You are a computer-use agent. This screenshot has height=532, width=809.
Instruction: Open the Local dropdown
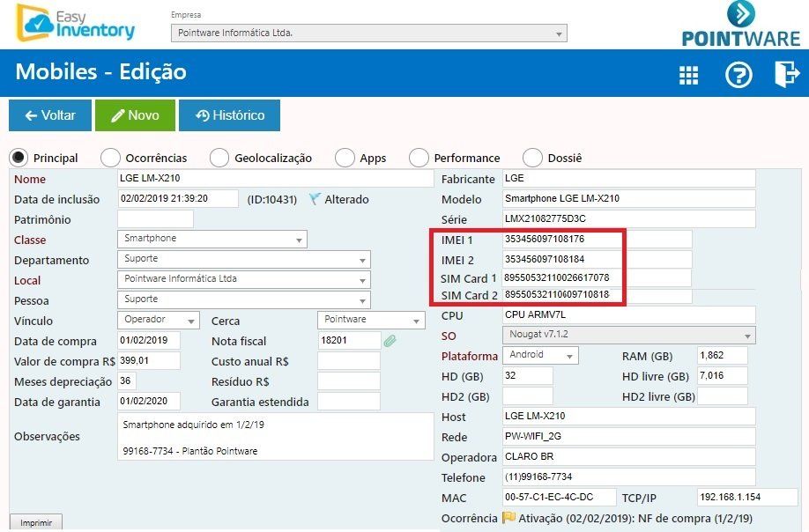pyautogui.click(x=244, y=280)
